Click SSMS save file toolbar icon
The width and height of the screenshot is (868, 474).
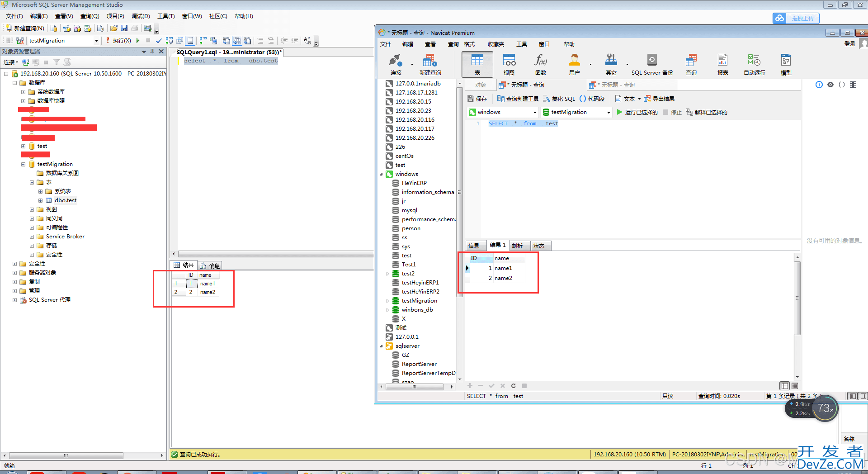coord(124,28)
